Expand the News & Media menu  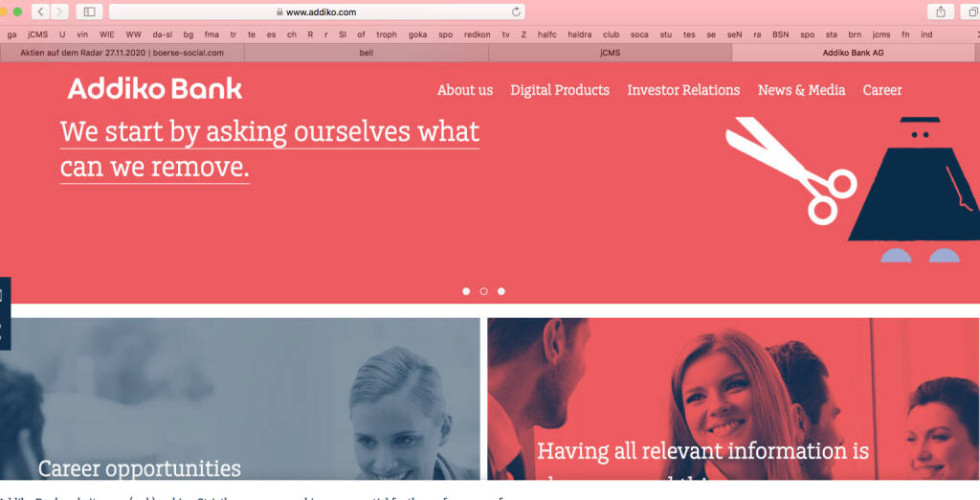(801, 90)
